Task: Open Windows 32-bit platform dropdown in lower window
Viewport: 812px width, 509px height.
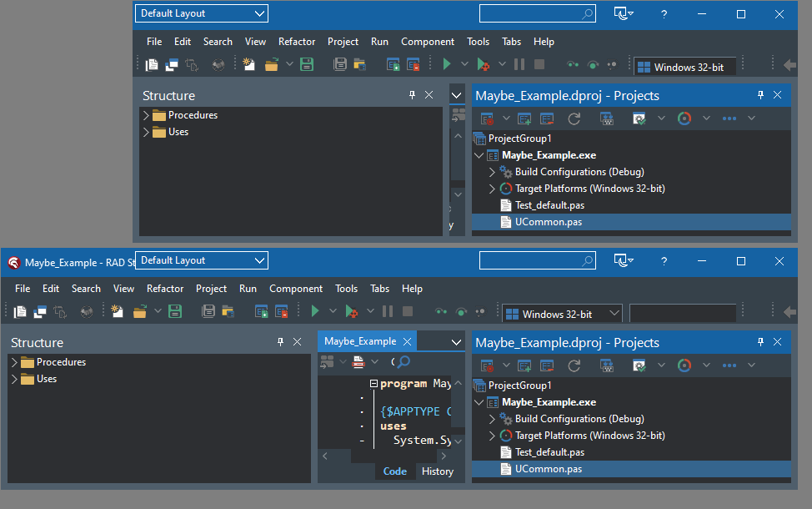Action: click(562, 313)
